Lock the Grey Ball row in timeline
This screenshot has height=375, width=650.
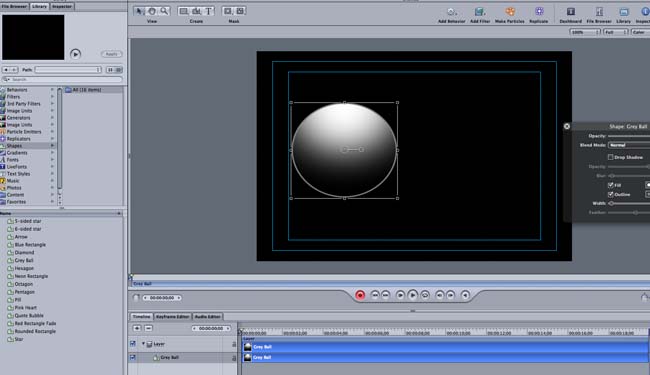click(234, 358)
